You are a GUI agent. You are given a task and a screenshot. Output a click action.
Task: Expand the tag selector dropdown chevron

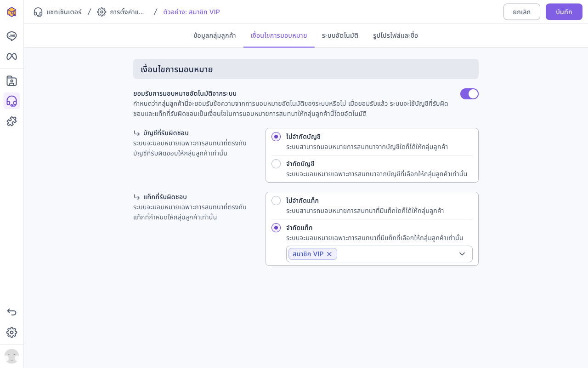point(462,254)
